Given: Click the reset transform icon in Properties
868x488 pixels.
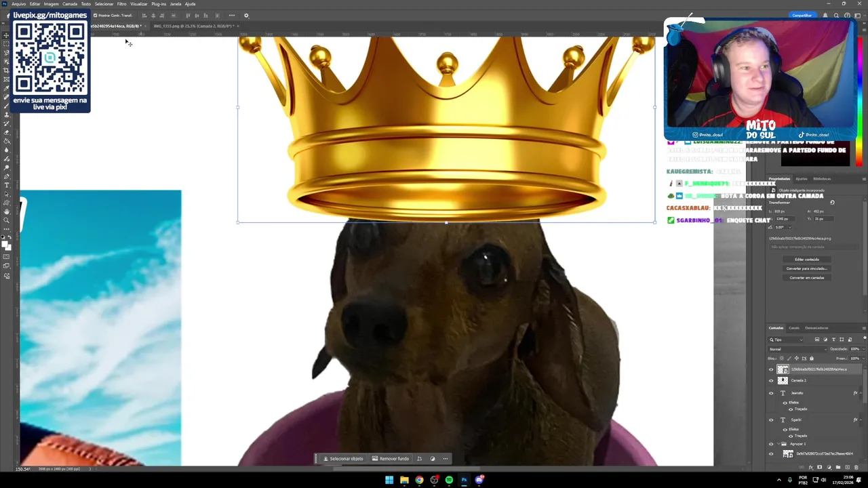Looking at the screenshot, I should pyautogui.click(x=832, y=202).
